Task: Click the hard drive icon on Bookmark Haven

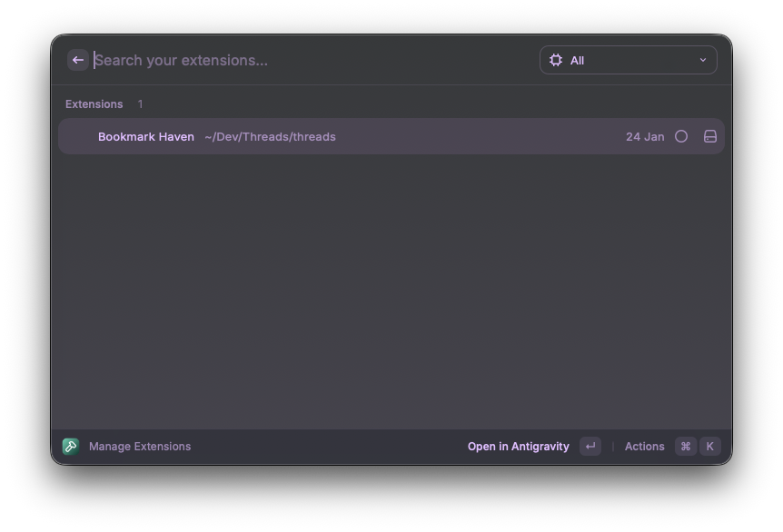Action: point(710,136)
